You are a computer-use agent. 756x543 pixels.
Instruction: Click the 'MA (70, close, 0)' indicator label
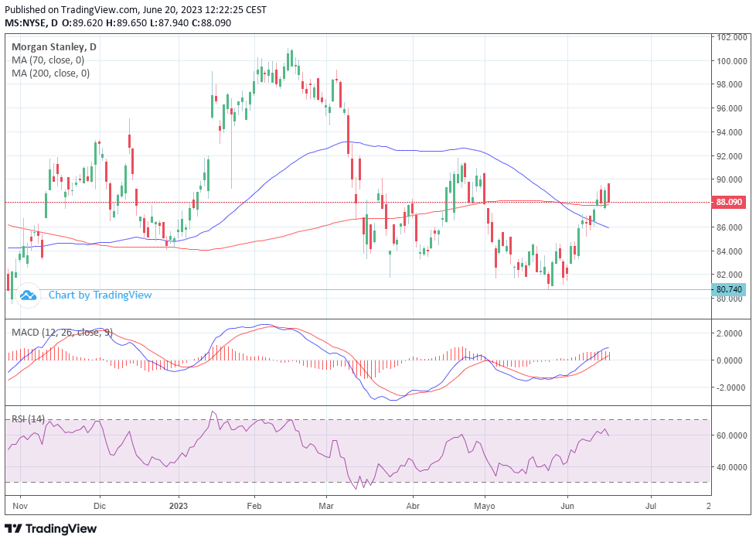coord(48,60)
